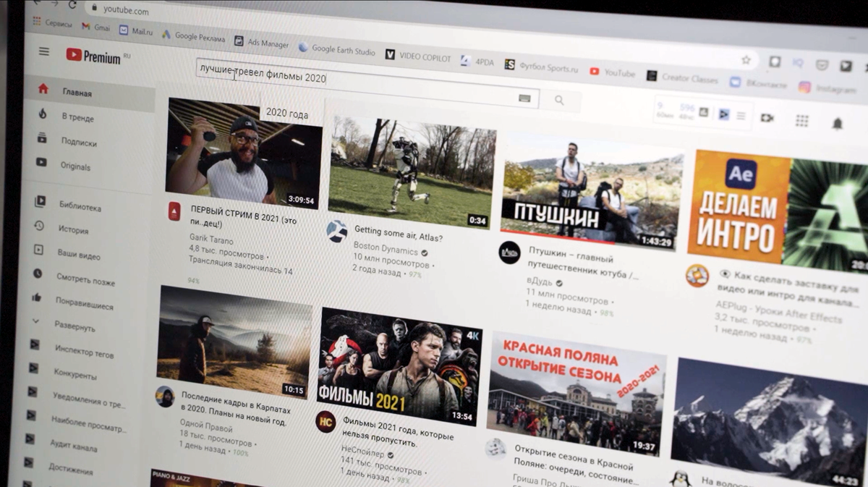This screenshot has height=487, width=868.
Task: Open the Creator Classes bookmark
Action: tap(682, 78)
